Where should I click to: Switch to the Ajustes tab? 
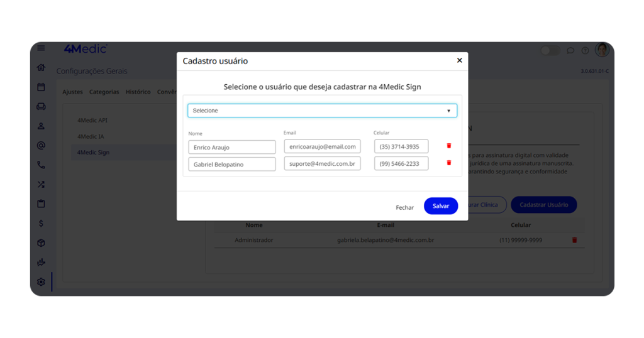coord(73,92)
